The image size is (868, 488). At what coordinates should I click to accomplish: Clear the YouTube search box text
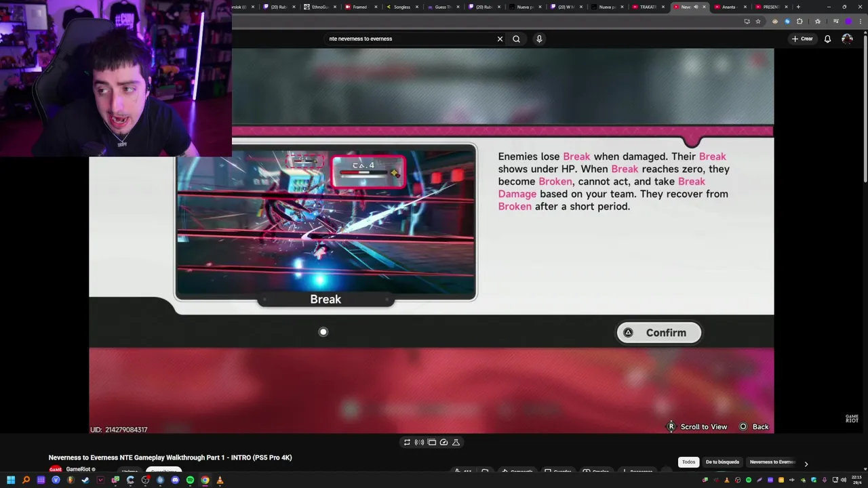(x=500, y=39)
